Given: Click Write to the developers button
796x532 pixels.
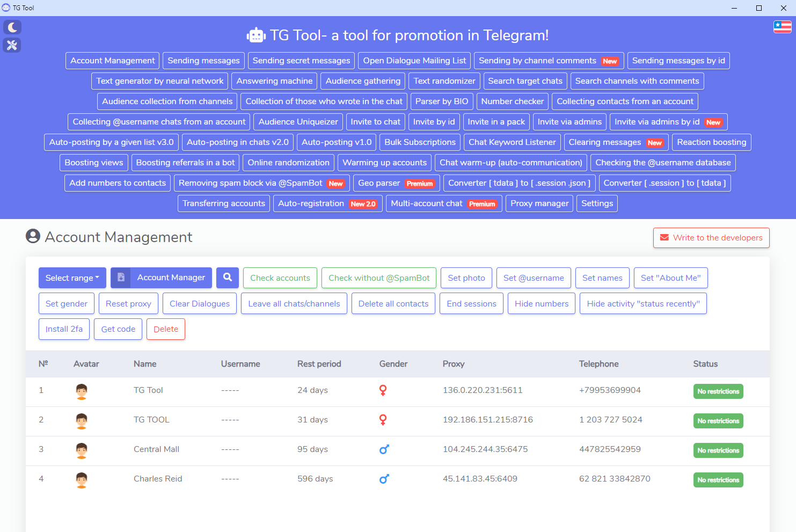Looking at the screenshot, I should click(x=711, y=238).
